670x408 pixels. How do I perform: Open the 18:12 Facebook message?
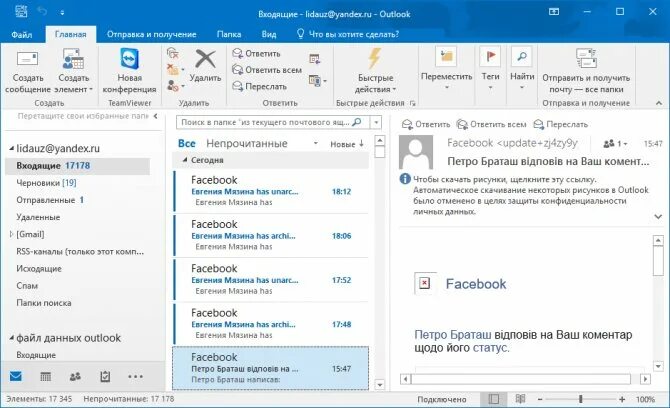(271, 191)
